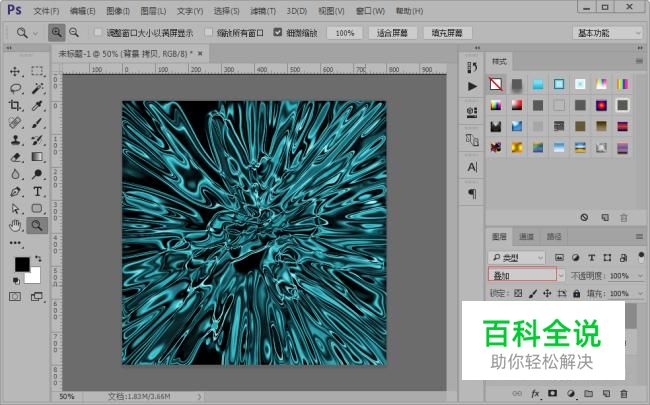650x405 pixels.
Task: Switch to the 路径 tab
Action: (554, 237)
